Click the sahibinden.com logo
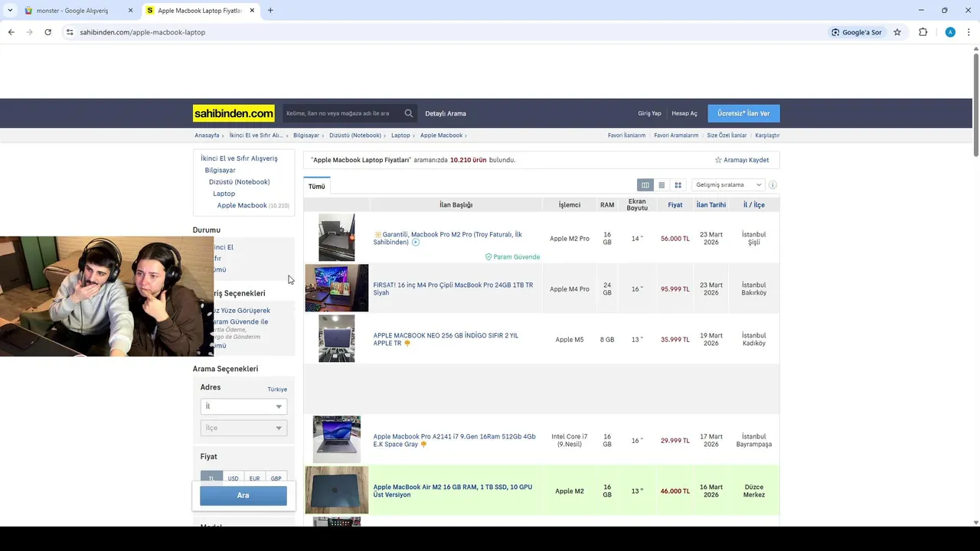Viewport: 980px width, 551px height. click(x=234, y=113)
